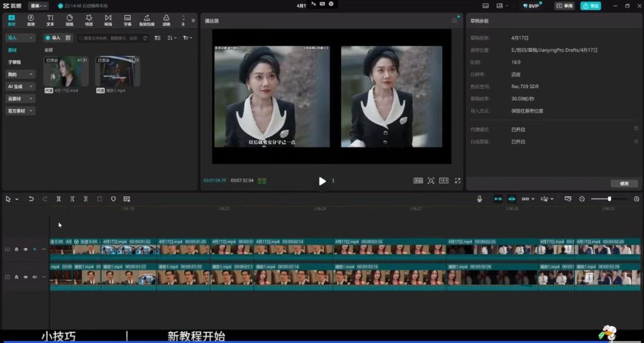Open the 文本 text tool tab
The image size is (644, 343).
click(x=50, y=20)
